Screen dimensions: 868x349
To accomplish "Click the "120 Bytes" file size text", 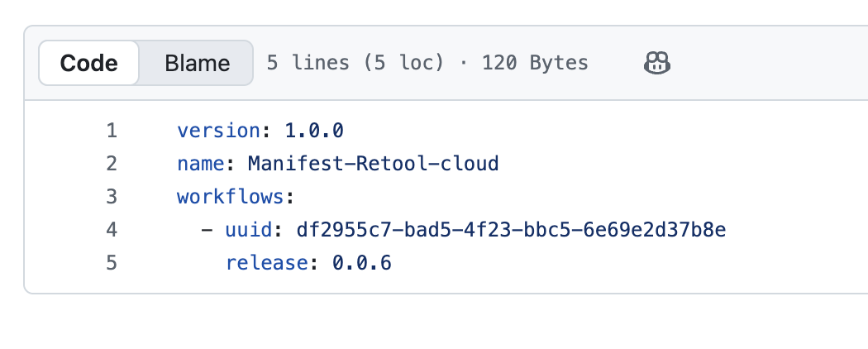I will pos(535,63).
